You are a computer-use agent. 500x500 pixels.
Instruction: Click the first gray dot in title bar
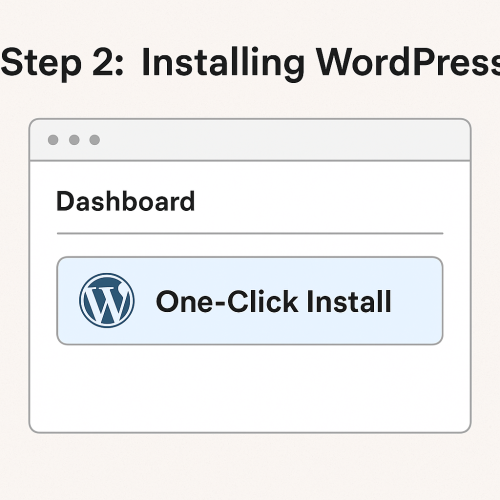click(x=53, y=140)
